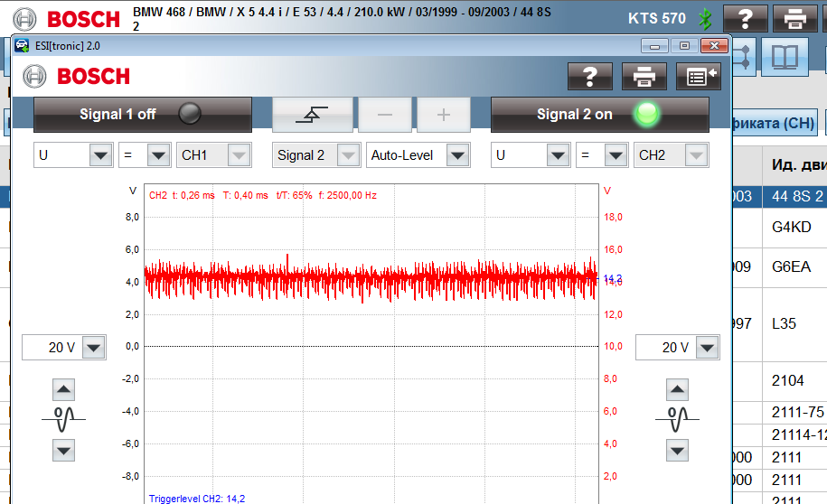Viewport: 827px width, 504px height.
Task: Open the Signal 2 coupling = dropdown
Action: 602,155
